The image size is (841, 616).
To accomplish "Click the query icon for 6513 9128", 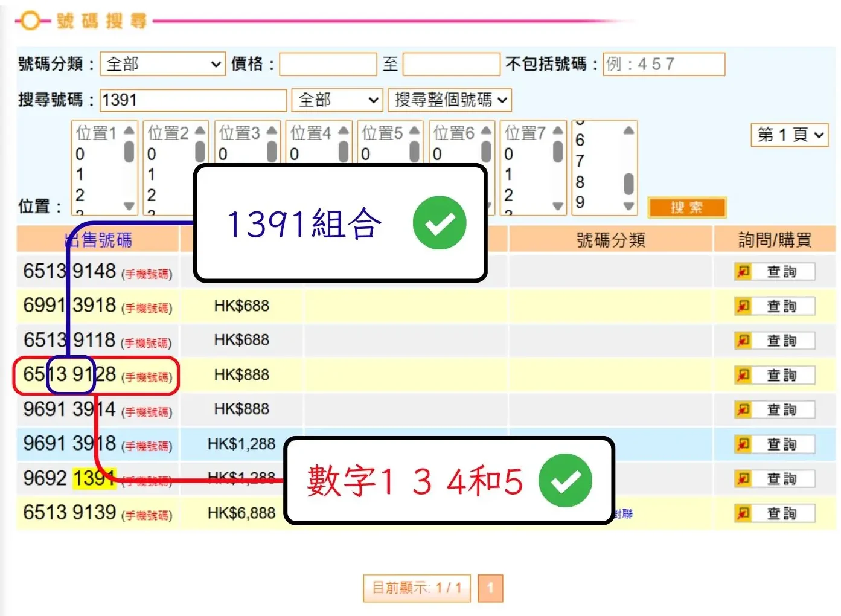I will 743,375.
